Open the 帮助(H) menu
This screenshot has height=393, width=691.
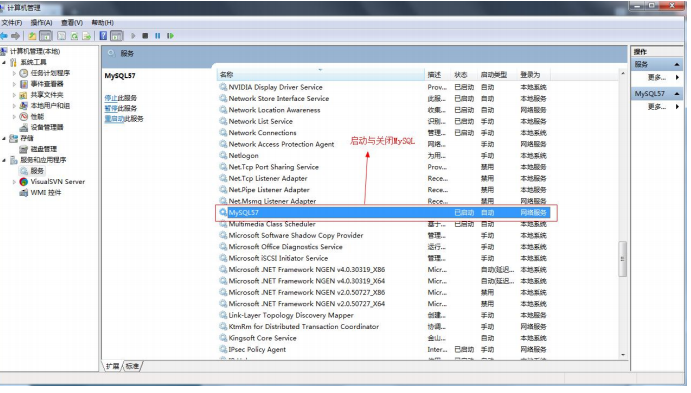pos(102,22)
